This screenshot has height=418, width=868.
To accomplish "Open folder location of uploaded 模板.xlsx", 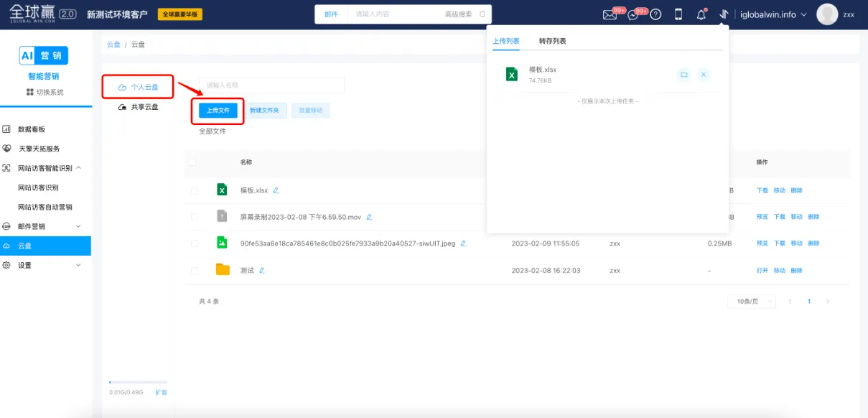I will pos(684,75).
